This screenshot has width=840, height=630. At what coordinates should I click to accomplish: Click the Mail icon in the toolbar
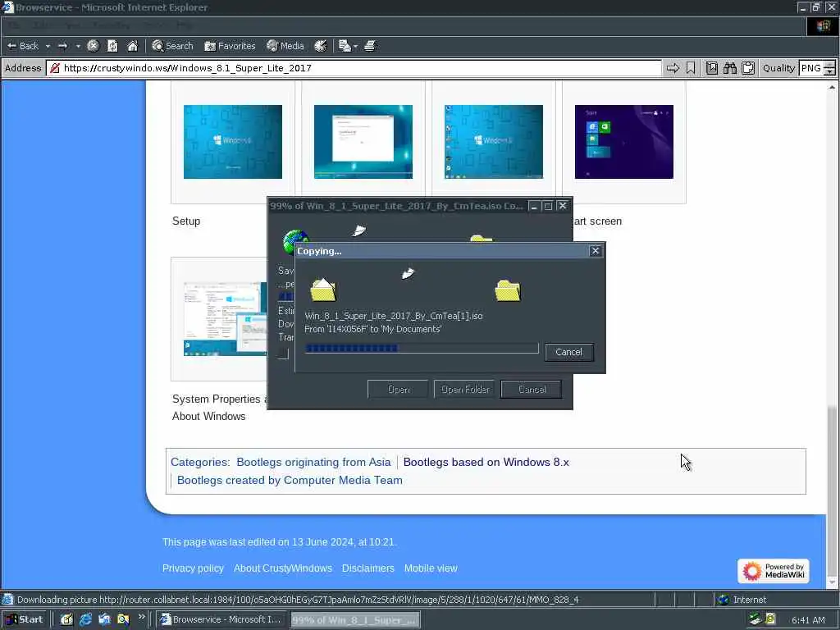pos(345,46)
